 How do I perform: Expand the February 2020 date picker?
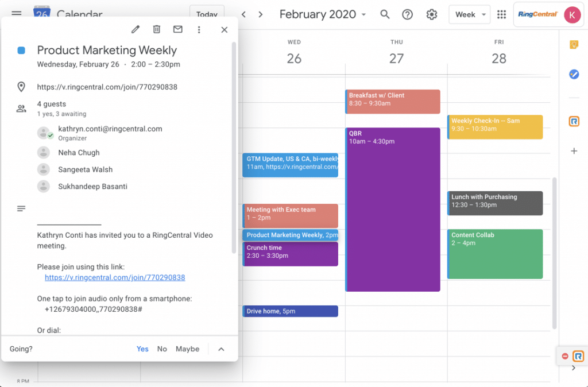(x=323, y=15)
